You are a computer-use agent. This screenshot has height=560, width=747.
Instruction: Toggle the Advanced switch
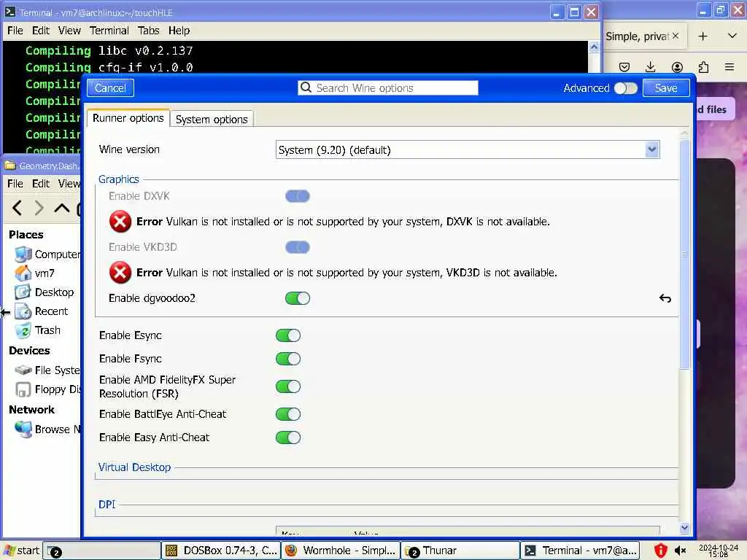tap(625, 88)
